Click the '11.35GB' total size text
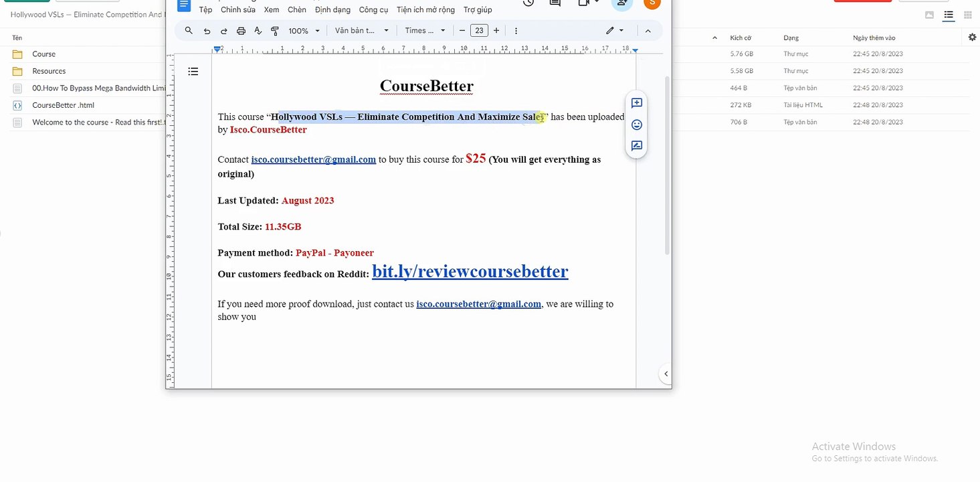Viewport: 980px width, 482px height. pos(283,227)
